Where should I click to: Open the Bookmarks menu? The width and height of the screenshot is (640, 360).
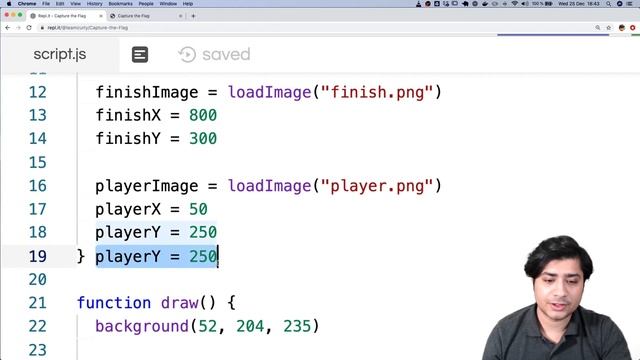[120, 4]
